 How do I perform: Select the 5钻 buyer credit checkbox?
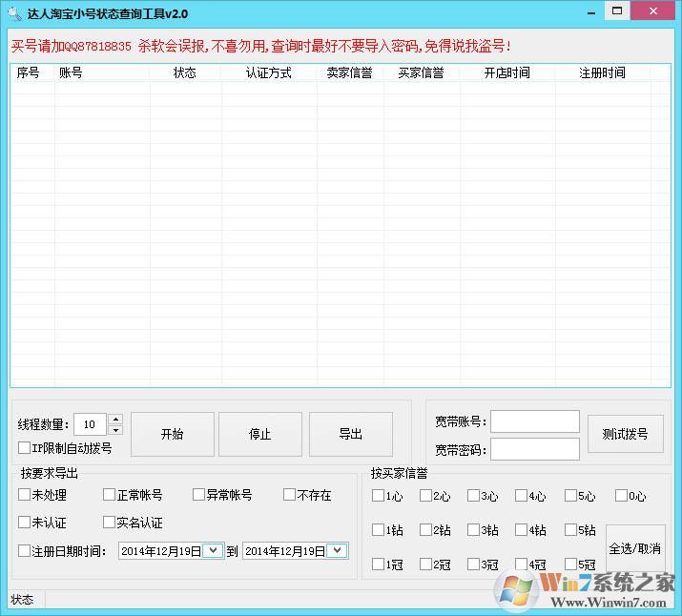[570, 530]
